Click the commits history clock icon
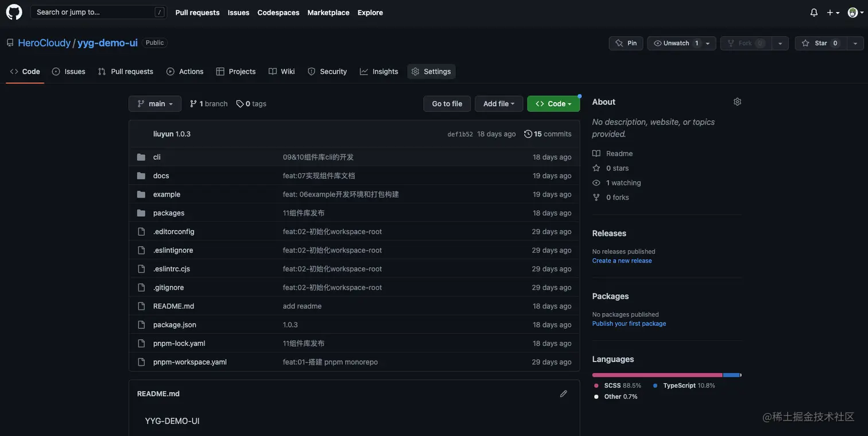The height and width of the screenshot is (436, 868). 528,134
